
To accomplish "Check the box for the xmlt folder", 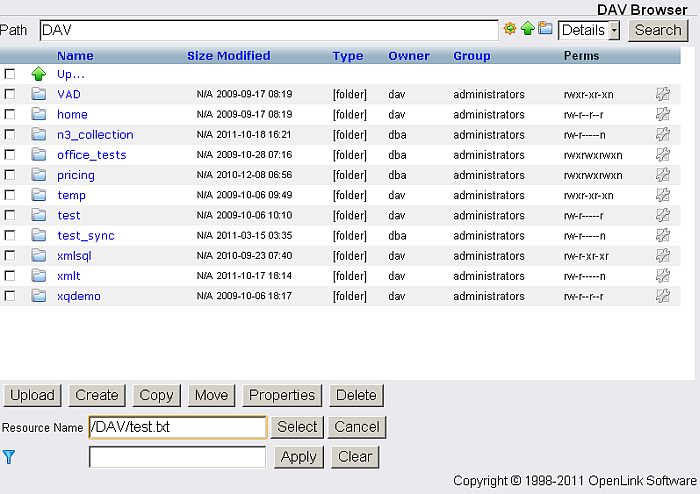I will (x=9, y=276).
